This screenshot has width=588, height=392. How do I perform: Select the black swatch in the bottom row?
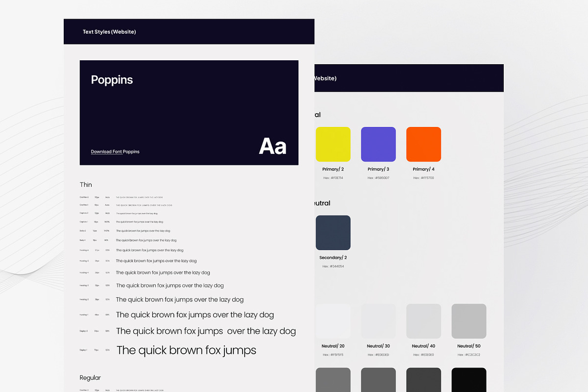469,380
